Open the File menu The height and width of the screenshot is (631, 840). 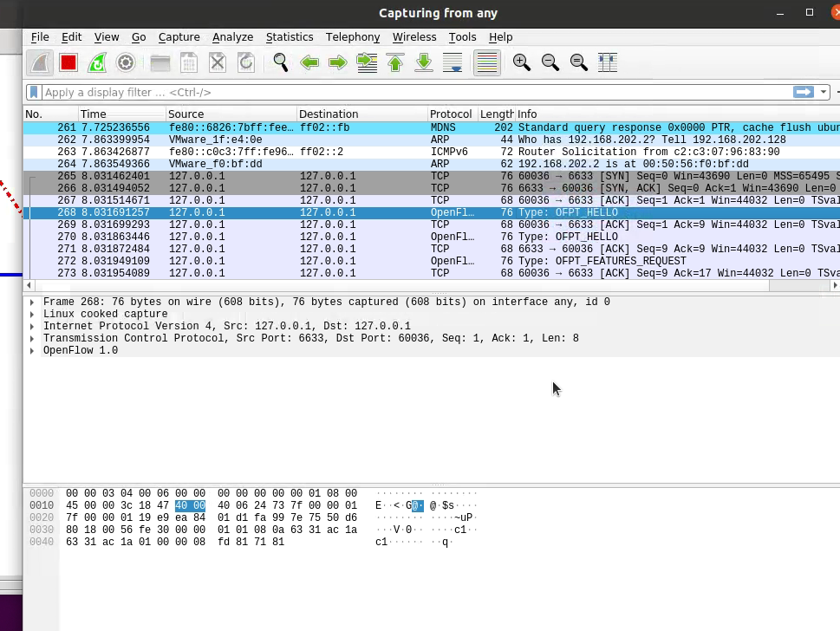pyautogui.click(x=40, y=37)
